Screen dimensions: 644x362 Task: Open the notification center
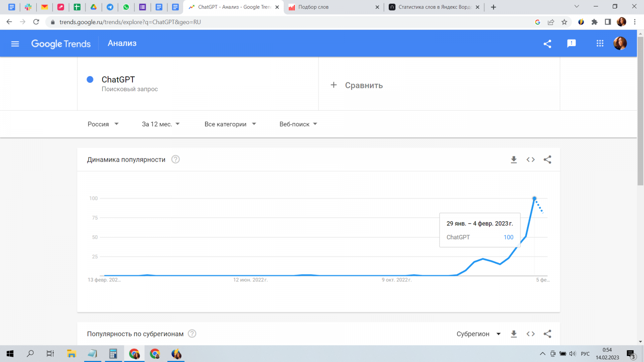pos(631,354)
